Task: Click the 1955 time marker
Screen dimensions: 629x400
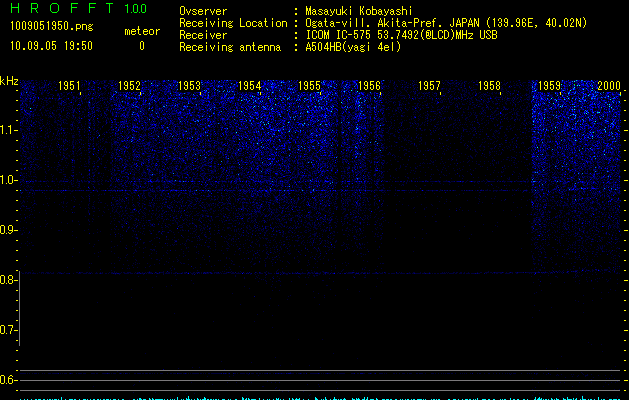Action: (x=309, y=86)
